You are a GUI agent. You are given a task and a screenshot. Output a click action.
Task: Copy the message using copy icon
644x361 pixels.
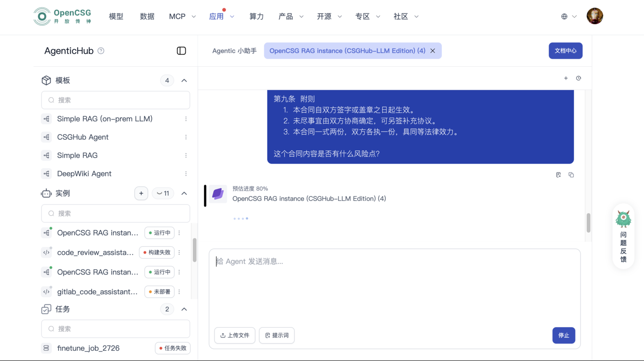click(x=571, y=175)
